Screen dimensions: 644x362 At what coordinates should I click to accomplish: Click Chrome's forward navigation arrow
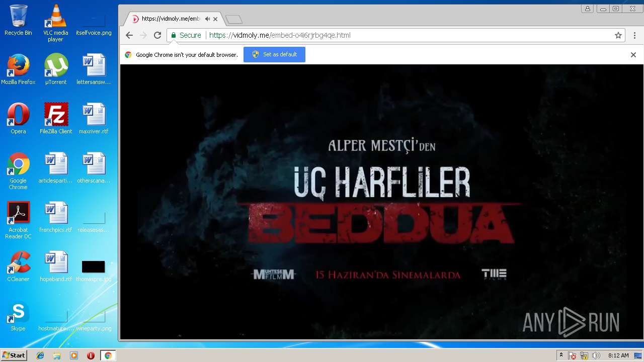tap(143, 35)
